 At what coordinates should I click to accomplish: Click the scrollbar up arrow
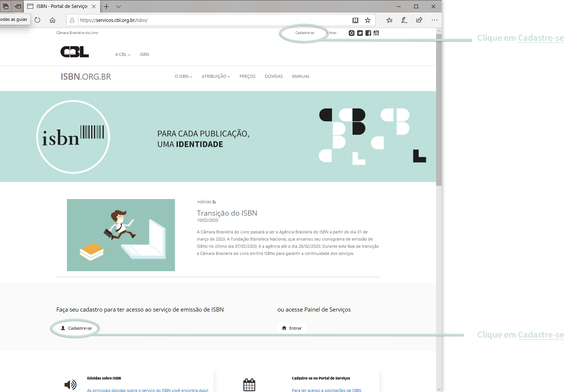(x=439, y=31)
